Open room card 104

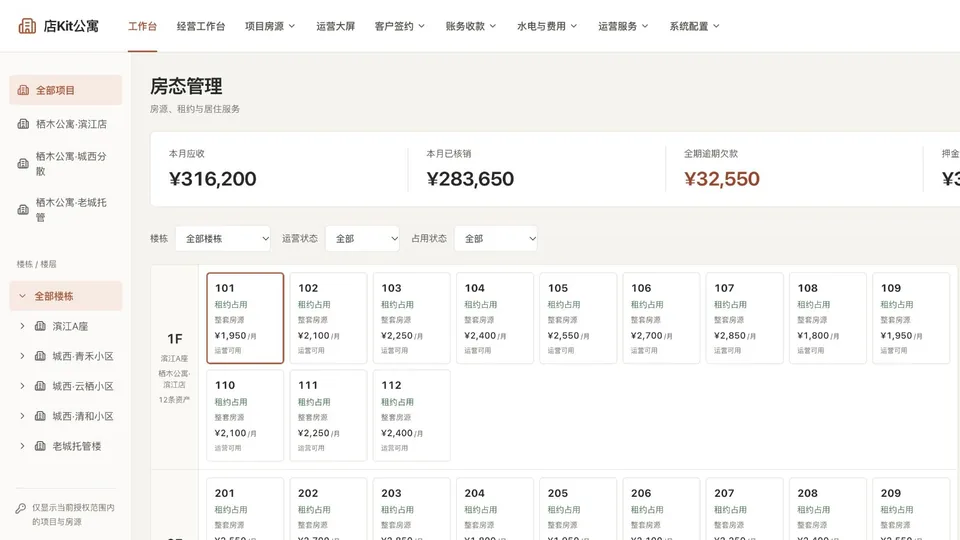495,318
